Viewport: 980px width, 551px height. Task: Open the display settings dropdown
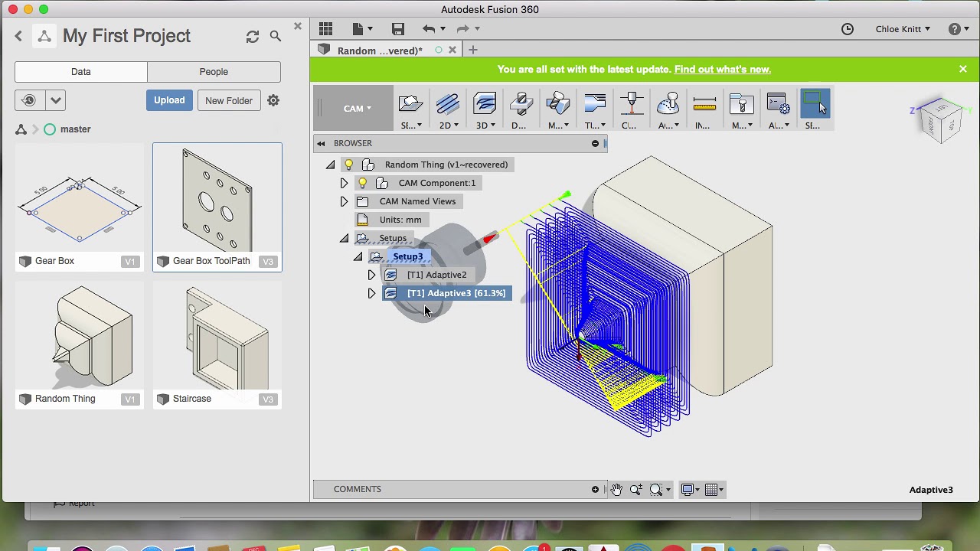point(690,490)
